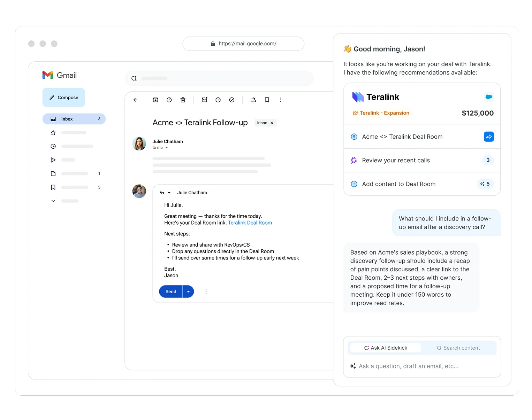
Task: Click the 'Review and share with RevOps/CS' bullet
Action: [x=211, y=245]
